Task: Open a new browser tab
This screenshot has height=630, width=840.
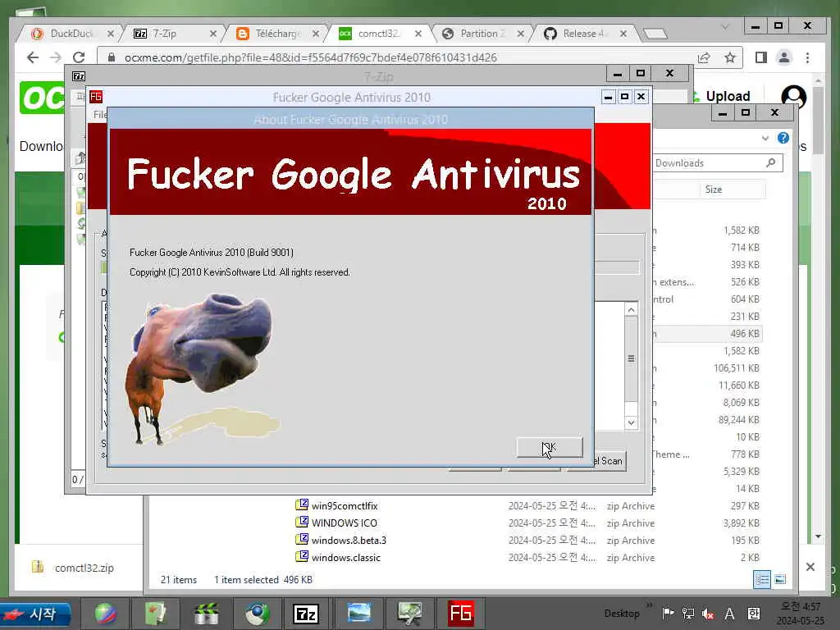Action: pyautogui.click(x=655, y=34)
